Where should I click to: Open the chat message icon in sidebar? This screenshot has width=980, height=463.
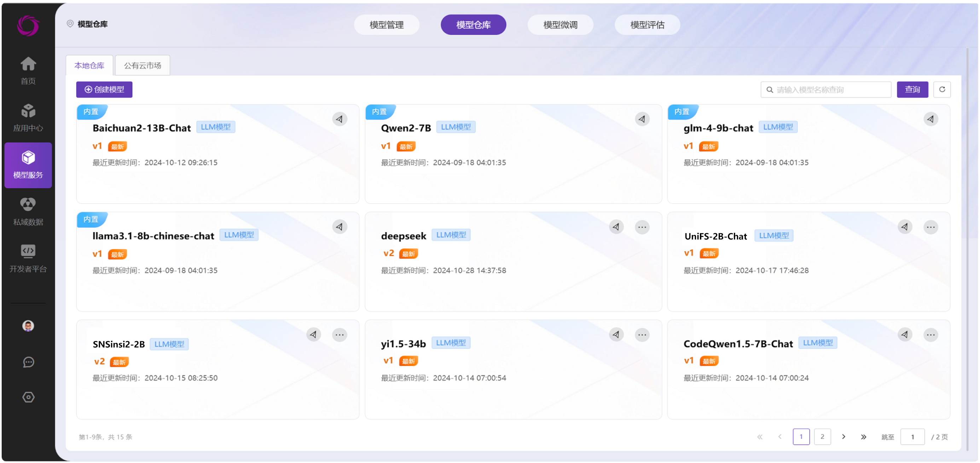point(28,362)
